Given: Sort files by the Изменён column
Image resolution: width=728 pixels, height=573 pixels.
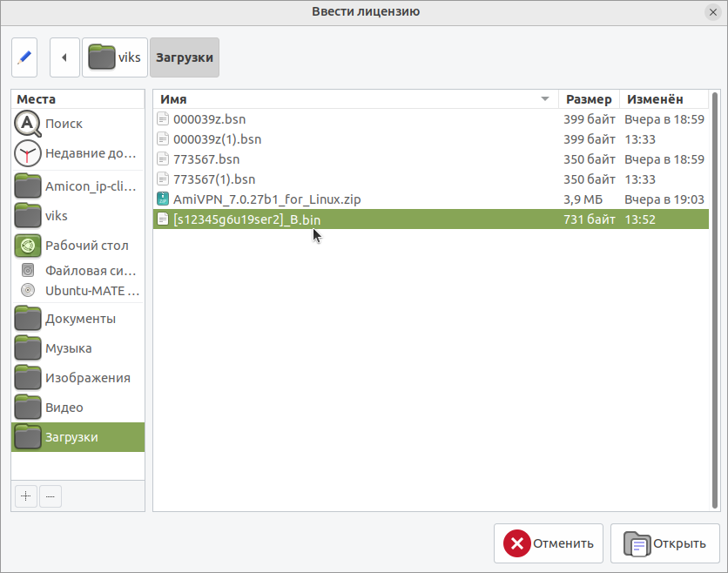Looking at the screenshot, I should (x=662, y=99).
